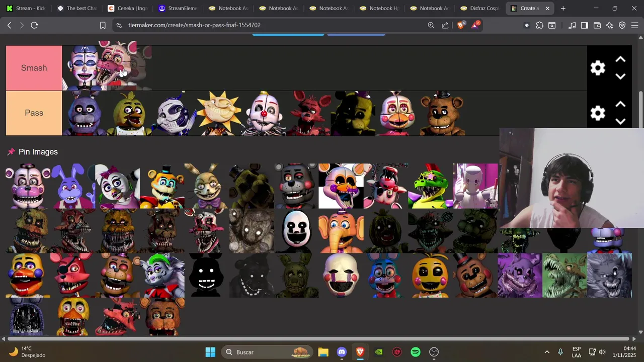Select brown Freddy in Pass row
Image resolution: width=644 pixels, height=362 pixels.
[443, 113]
